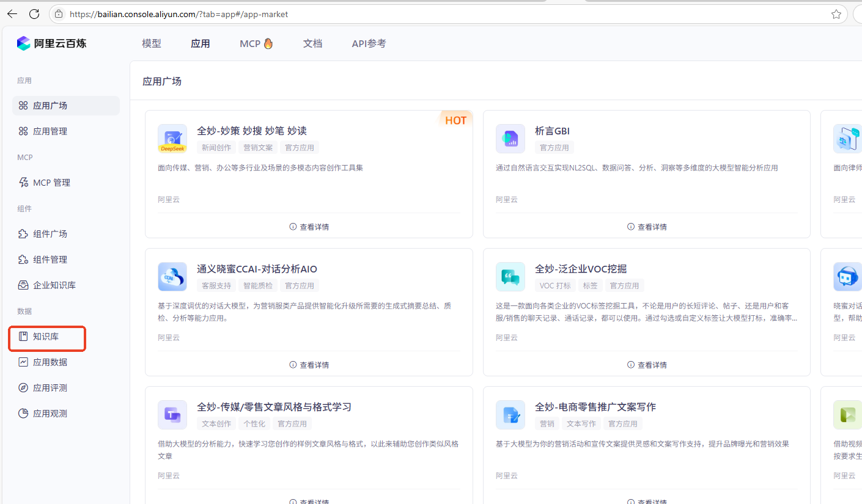Select 应用广场 in sidebar

tap(66, 106)
